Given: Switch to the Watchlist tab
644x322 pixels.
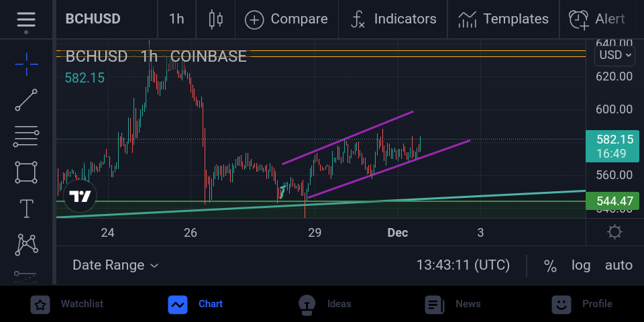Looking at the screenshot, I should (67, 305).
